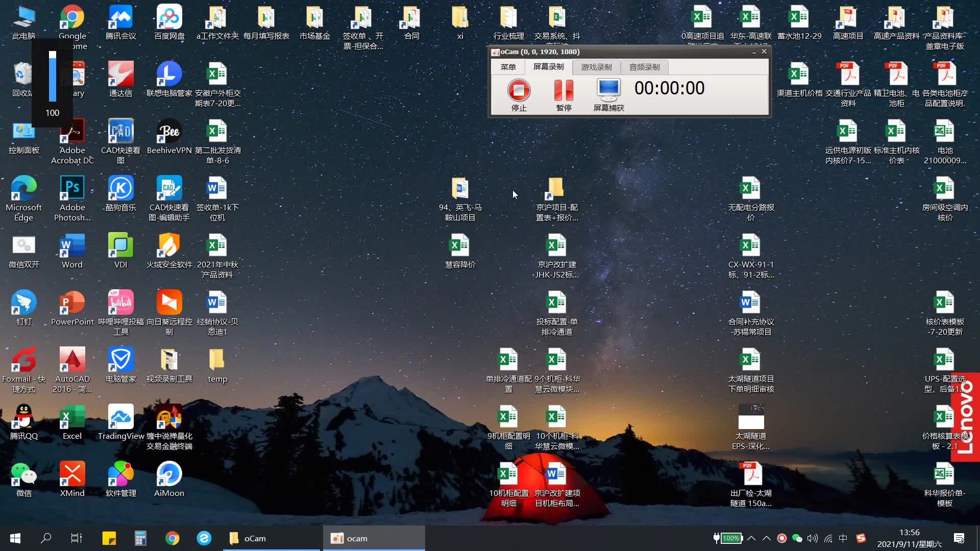980x551 pixels.
Task: Adjust the volume slider showing 100
Action: tap(53, 77)
